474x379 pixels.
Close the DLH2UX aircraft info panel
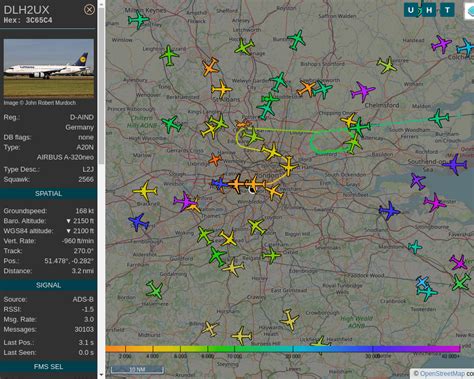click(89, 10)
